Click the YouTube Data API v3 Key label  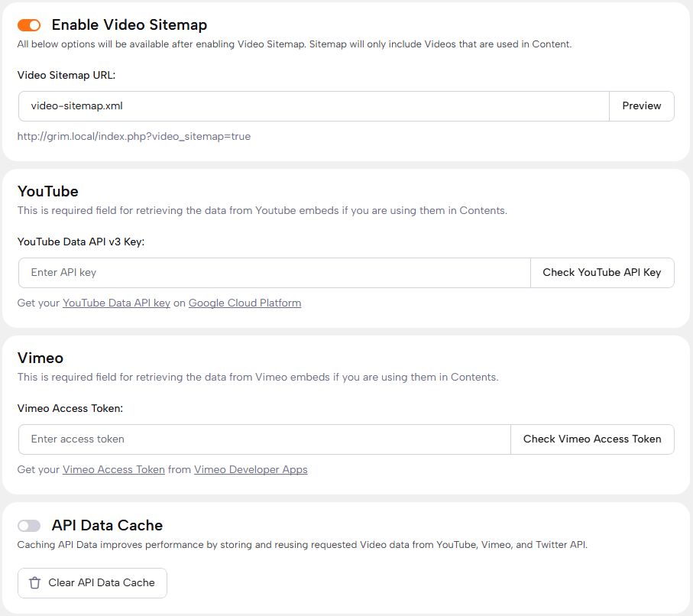81,242
